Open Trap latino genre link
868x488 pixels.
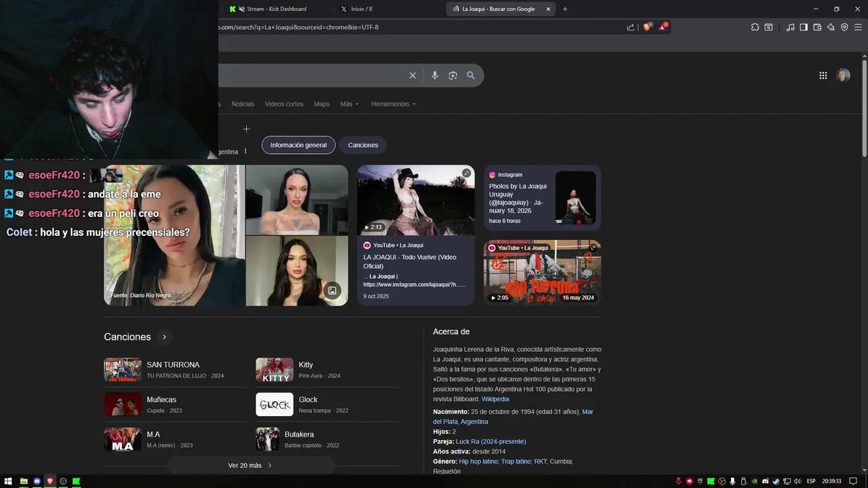[515, 462]
